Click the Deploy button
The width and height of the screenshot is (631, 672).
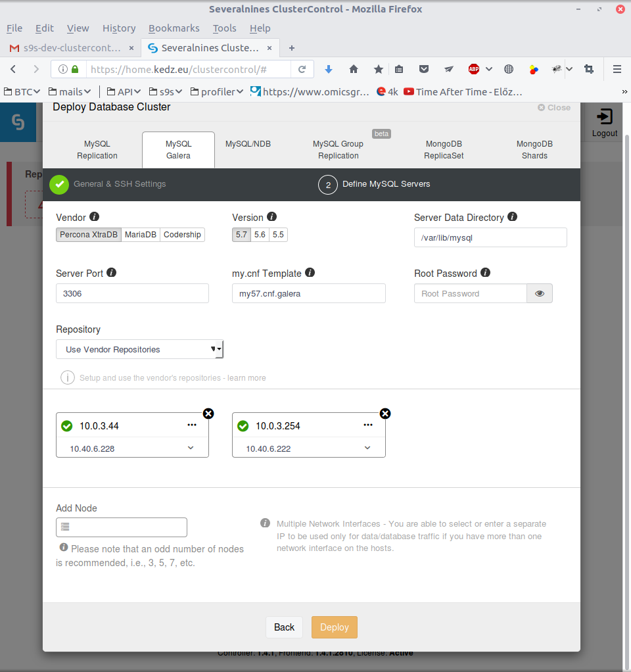coord(334,627)
